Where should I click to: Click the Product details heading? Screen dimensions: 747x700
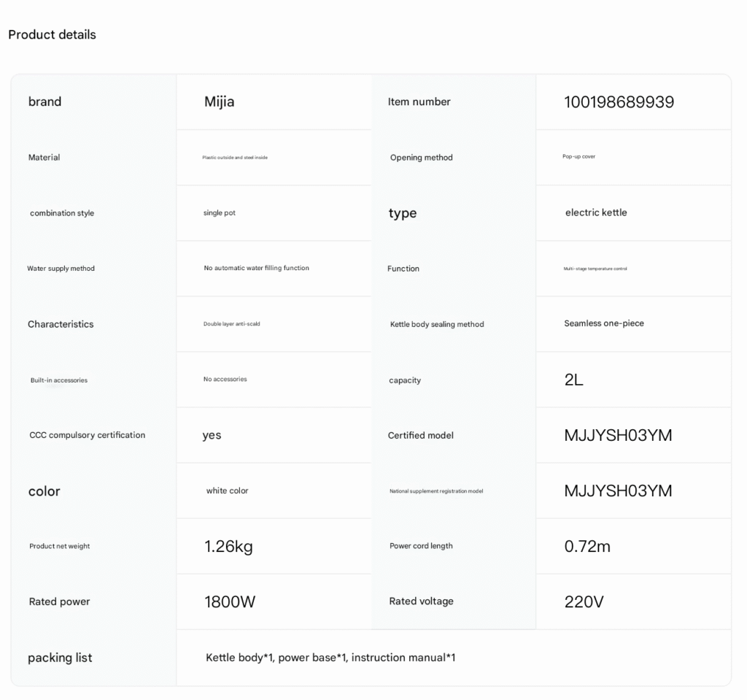(52, 34)
